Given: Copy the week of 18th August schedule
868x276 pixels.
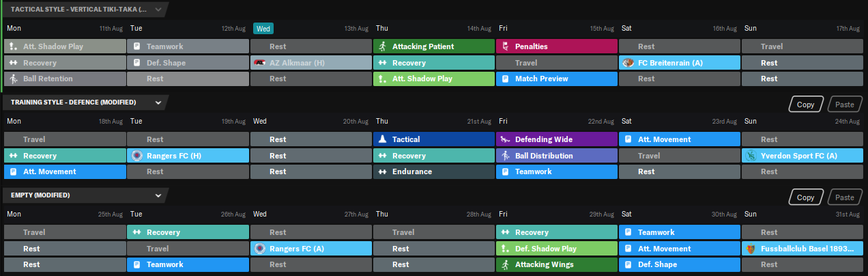Looking at the screenshot, I should 806,105.
